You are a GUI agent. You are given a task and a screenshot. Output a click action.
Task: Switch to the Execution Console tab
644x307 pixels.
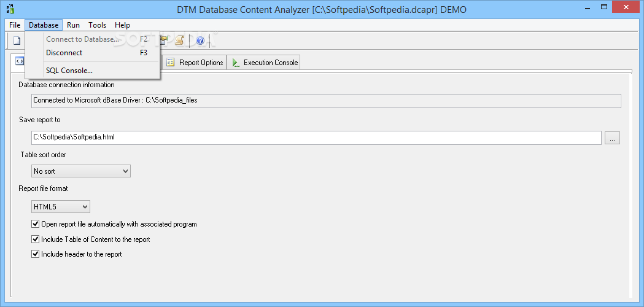point(265,63)
